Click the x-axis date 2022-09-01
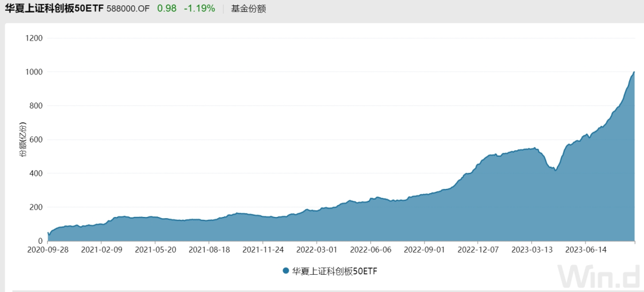 (425, 249)
